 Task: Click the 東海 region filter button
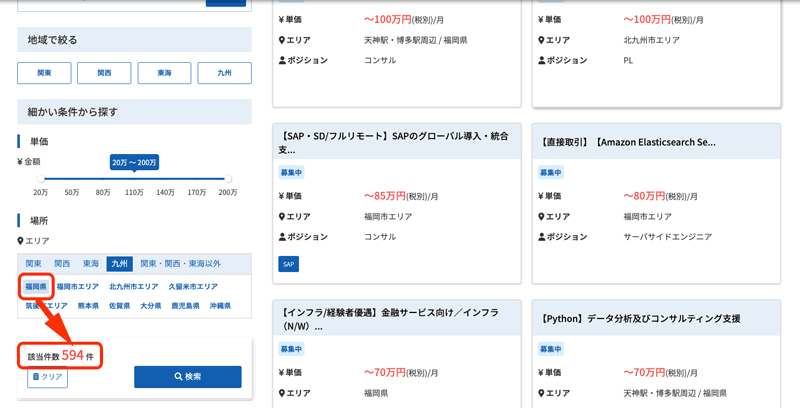164,73
